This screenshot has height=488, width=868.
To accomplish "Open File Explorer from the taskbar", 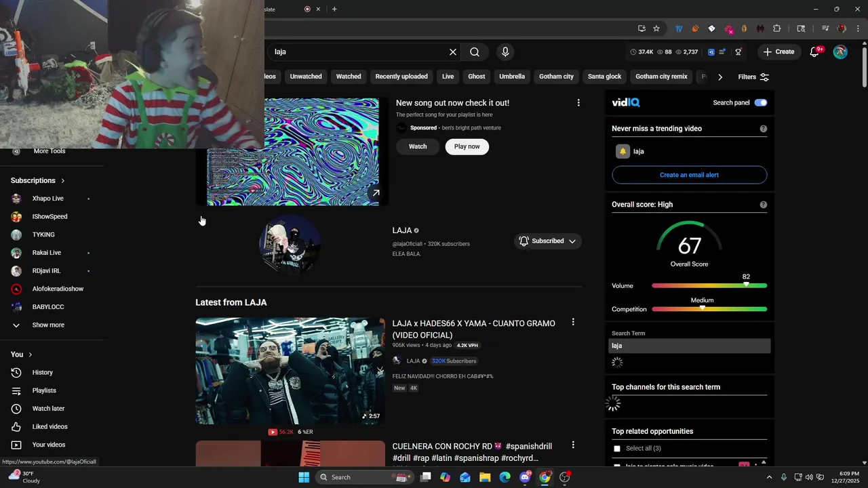I will (485, 477).
